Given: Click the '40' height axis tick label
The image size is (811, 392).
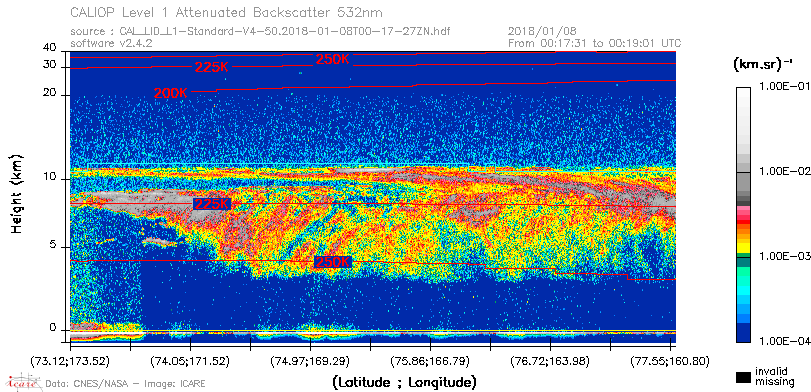Looking at the screenshot, I should click(x=49, y=48).
